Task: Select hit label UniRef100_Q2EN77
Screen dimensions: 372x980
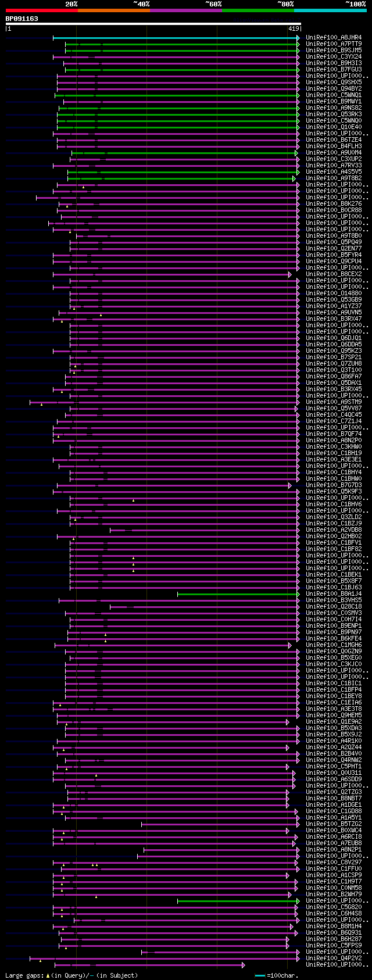Action: [334, 249]
